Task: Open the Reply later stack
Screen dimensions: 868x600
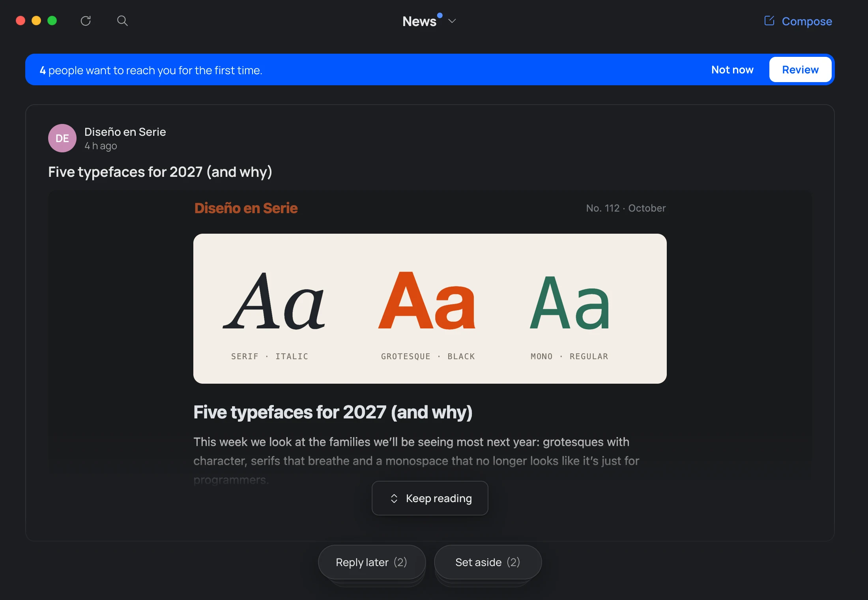Action: 372,562
